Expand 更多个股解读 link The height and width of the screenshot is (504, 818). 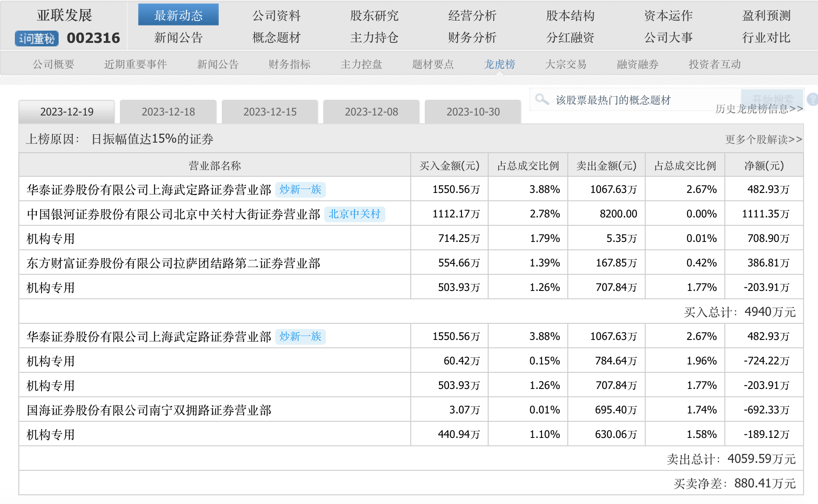763,140
